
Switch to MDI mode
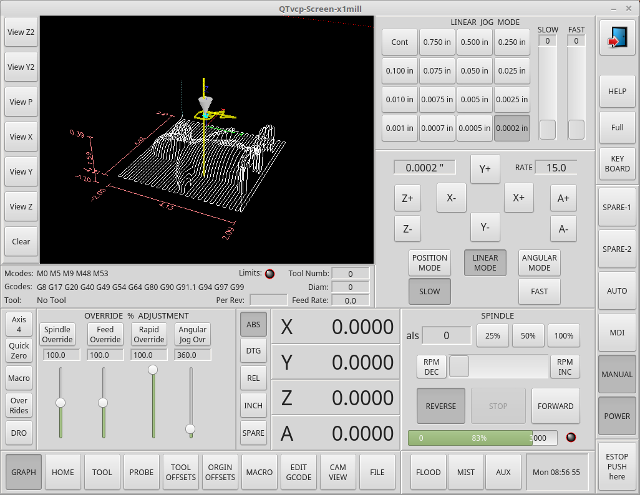click(x=616, y=332)
